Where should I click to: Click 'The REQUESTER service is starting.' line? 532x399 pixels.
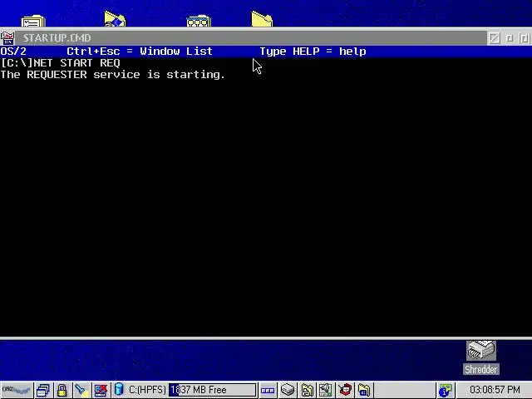(x=113, y=75)
